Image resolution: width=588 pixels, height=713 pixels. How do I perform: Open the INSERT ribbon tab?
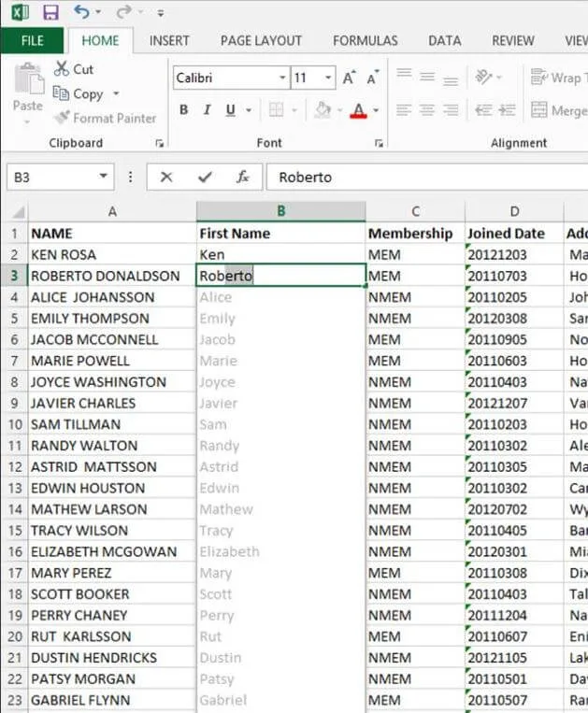pyautogui.click(x=169, y=40)
